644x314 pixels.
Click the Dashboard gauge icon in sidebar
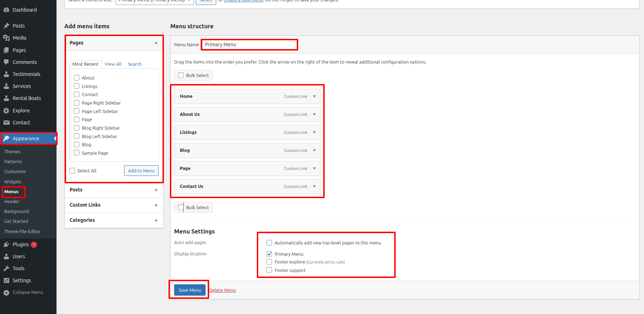coord(6,10)
